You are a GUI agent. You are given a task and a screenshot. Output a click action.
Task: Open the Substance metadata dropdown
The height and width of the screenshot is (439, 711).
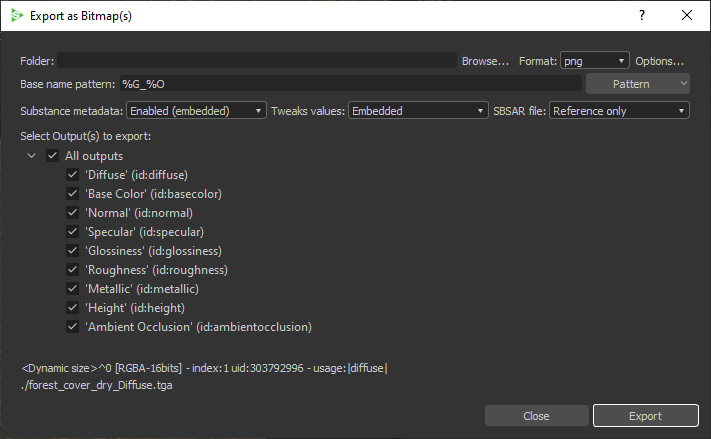pyautogui.click(x=196, y=111)
